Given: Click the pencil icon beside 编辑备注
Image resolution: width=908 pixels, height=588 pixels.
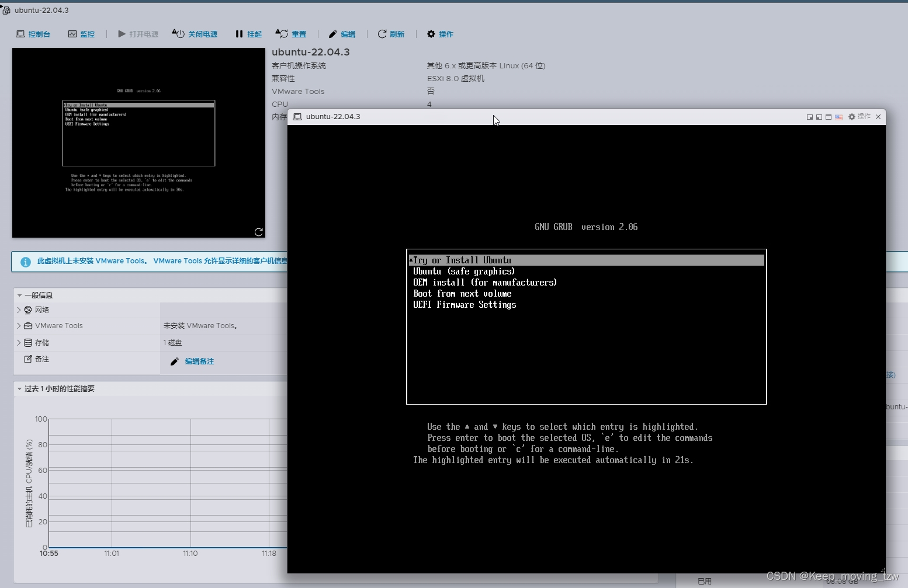Looking at the screenshot, I should tap(174, 361).
